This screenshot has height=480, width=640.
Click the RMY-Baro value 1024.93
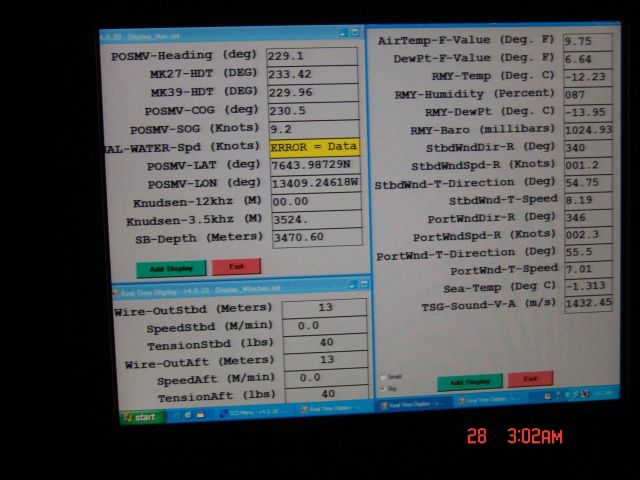pos(588,130)
